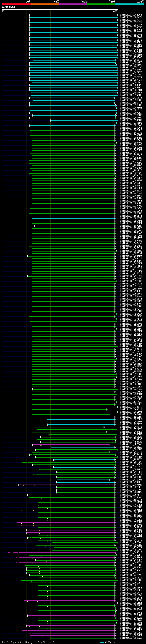Click hit label UniRef100_B2ZFL7
The width and height of the screenshot is (146, 644).
pyautogui.click(x=131, y=419)
